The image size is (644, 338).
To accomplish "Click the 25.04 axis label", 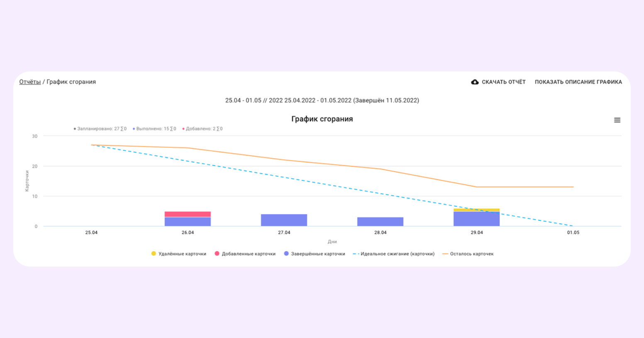I will click(91, 233).
